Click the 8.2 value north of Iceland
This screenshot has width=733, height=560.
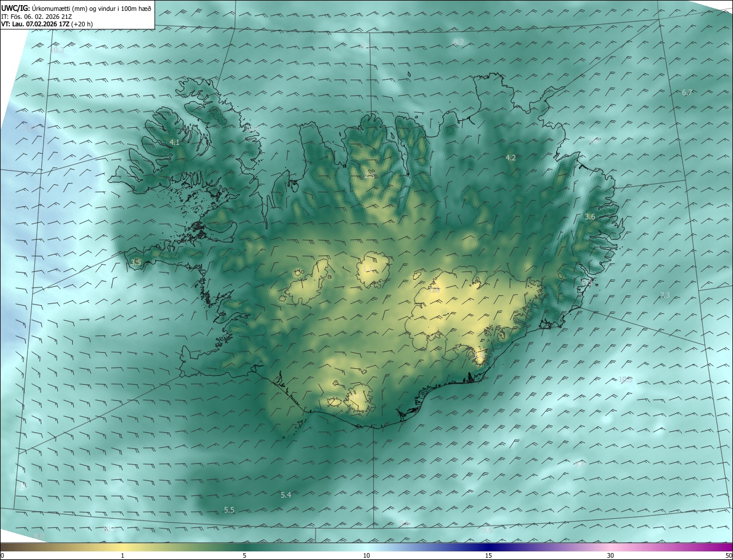tap(459, 42)
